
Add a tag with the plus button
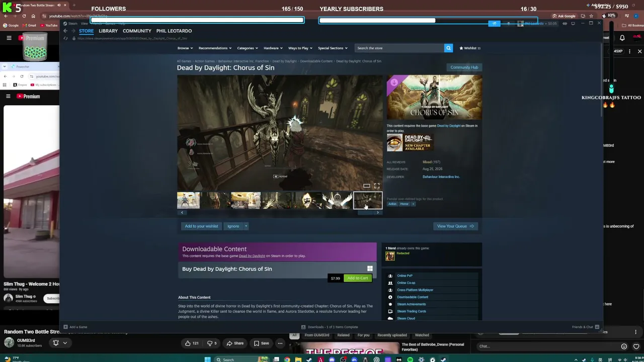[x=413, y=204]
